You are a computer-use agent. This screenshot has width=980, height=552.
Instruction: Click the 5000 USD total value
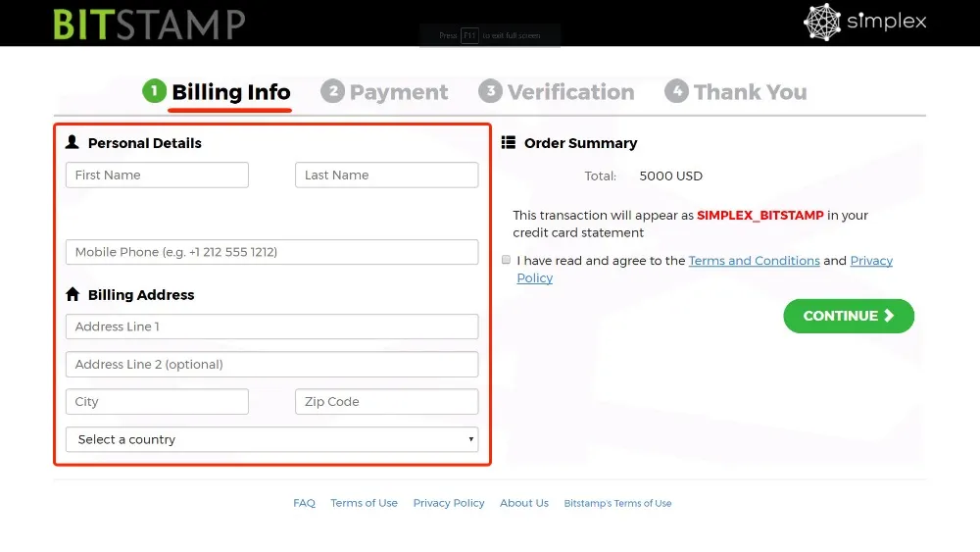[x=670, y=176]
